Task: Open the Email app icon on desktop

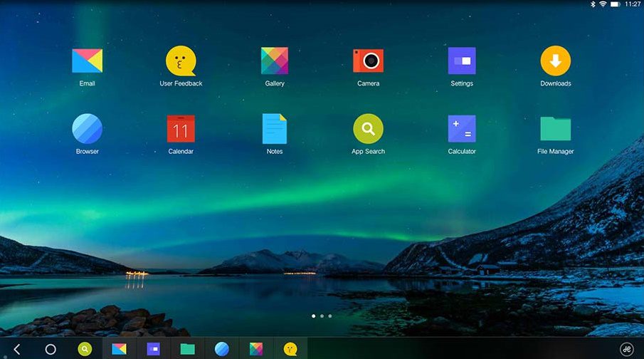Action: click(87, 61)
